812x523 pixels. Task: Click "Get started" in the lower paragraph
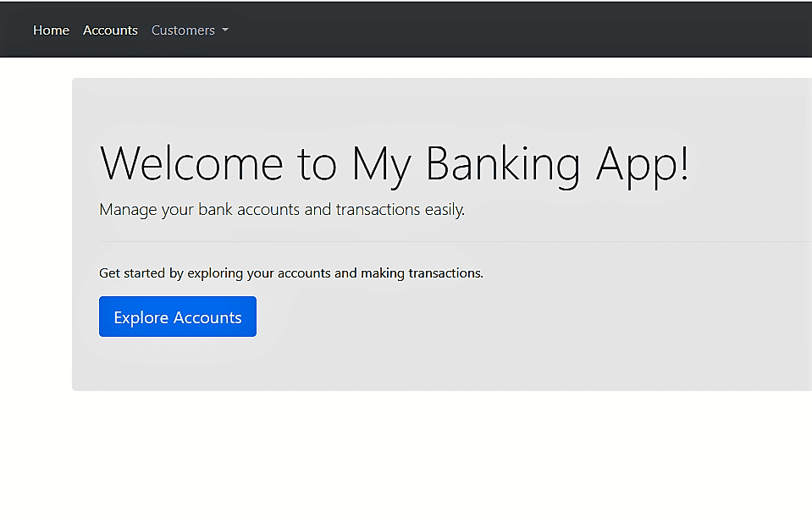click(132, 273)
